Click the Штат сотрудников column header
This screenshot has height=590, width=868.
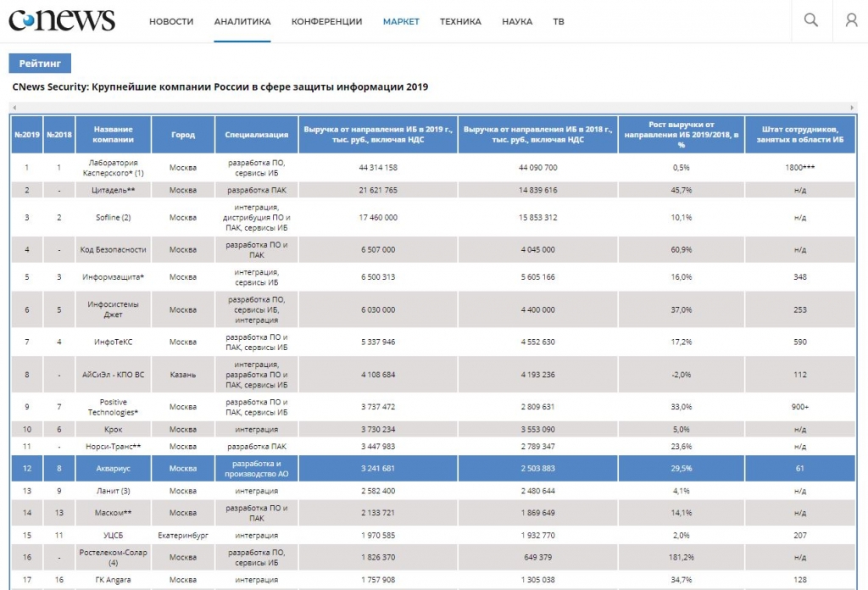coord(800,135)
